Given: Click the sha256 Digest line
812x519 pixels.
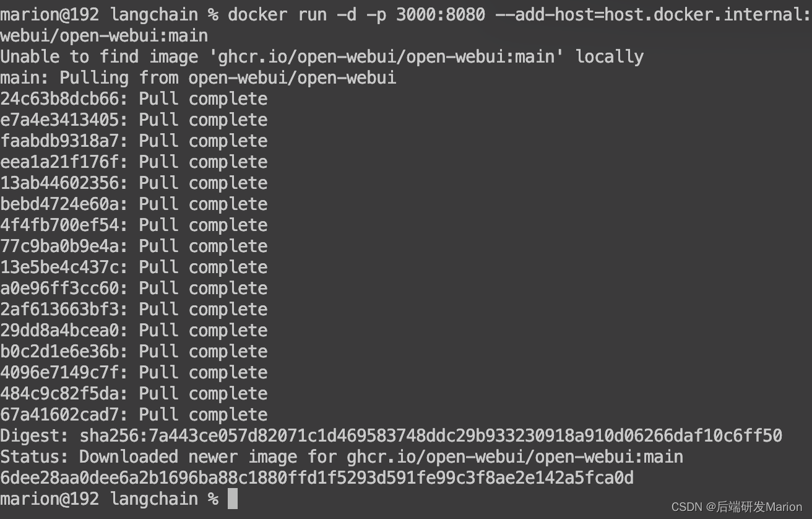Looking at the screenshot, I should click(391, 436).
